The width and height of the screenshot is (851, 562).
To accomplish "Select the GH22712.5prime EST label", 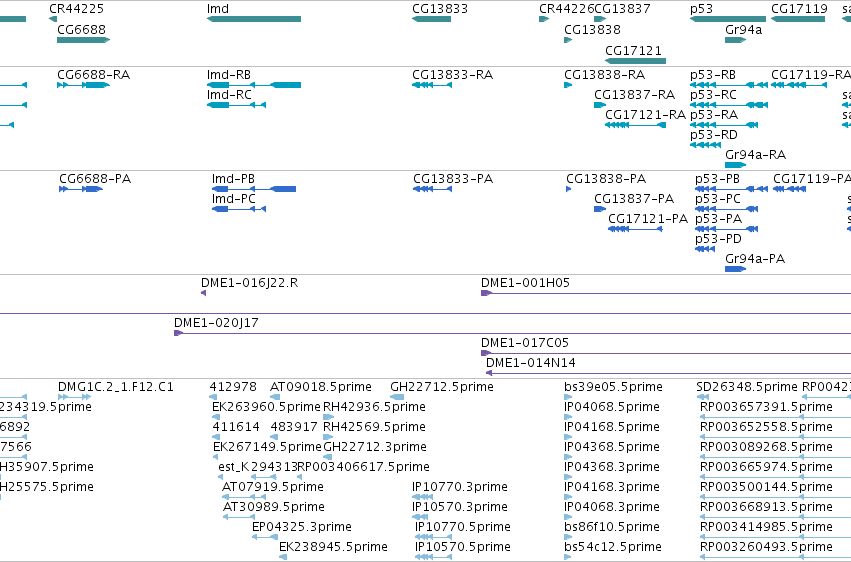I will [x=442, y=387].
